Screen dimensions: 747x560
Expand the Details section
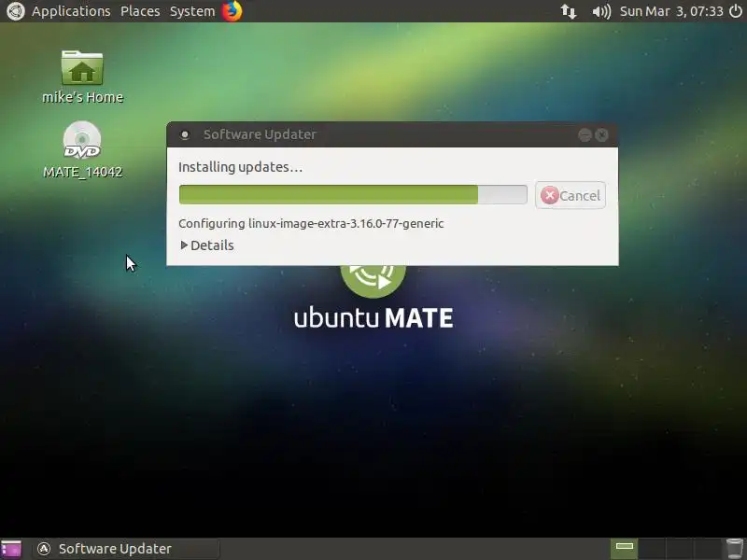[x=207, y=245]
